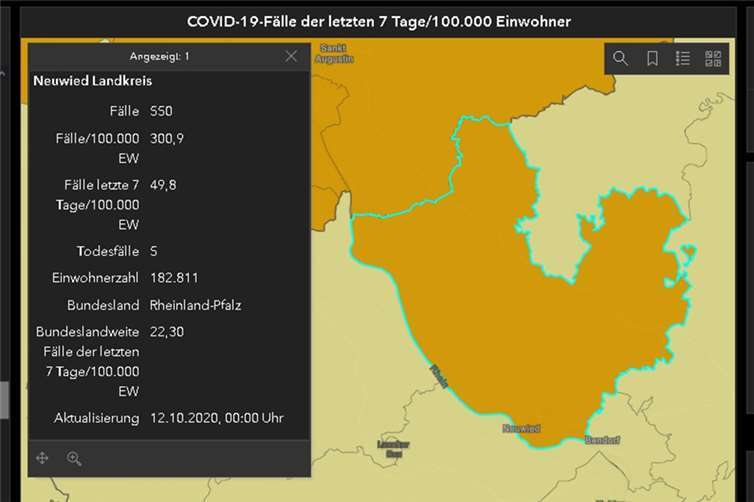Click the pan/move icon in popup footer
The image size is (754, 502).
pyautogui.click(x=43, y=458)
